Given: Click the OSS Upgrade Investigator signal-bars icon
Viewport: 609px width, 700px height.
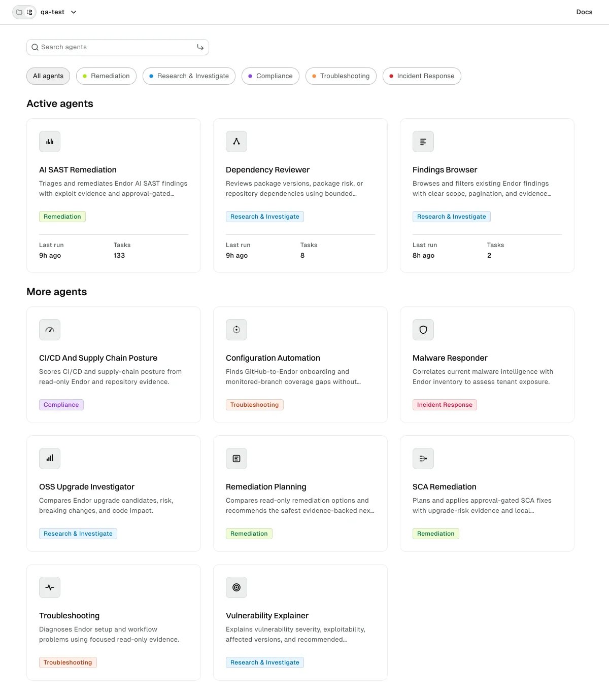Looking at the screenshot, I should point(50,459).
